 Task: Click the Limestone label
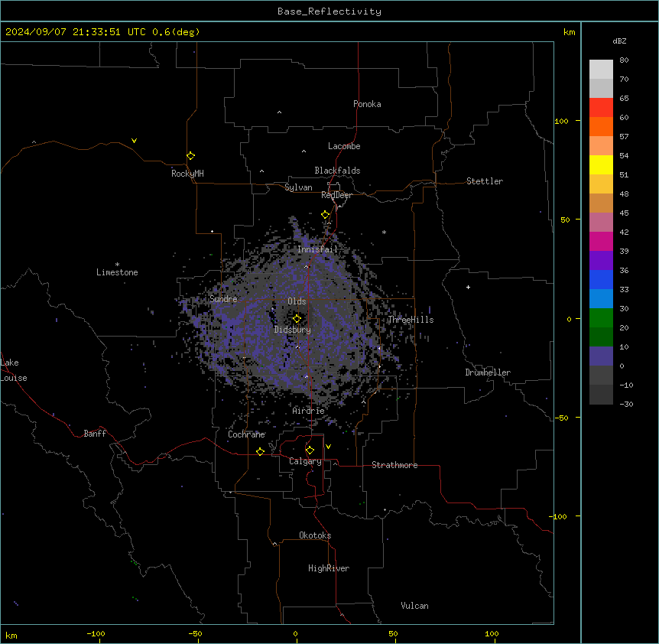tap(117, 272)
